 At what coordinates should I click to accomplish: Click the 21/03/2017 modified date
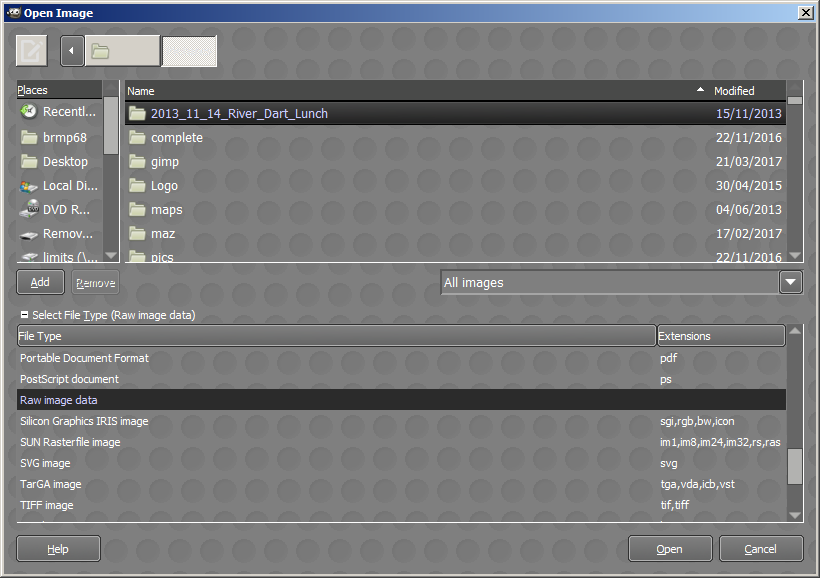click(x=748, y=162)
